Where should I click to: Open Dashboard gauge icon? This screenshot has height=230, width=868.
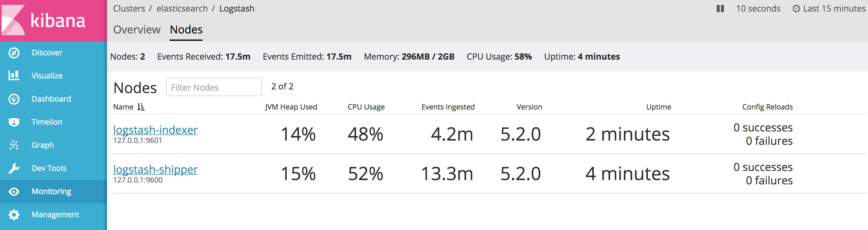coord(14,99)
